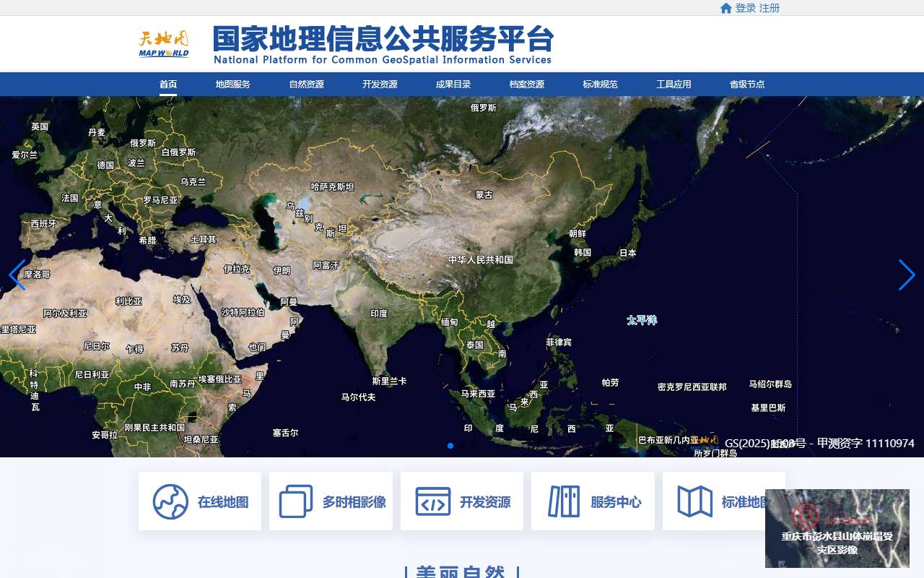Click the 韩国 label on the map
Screen dimensions: 924x578
point(583,253)
